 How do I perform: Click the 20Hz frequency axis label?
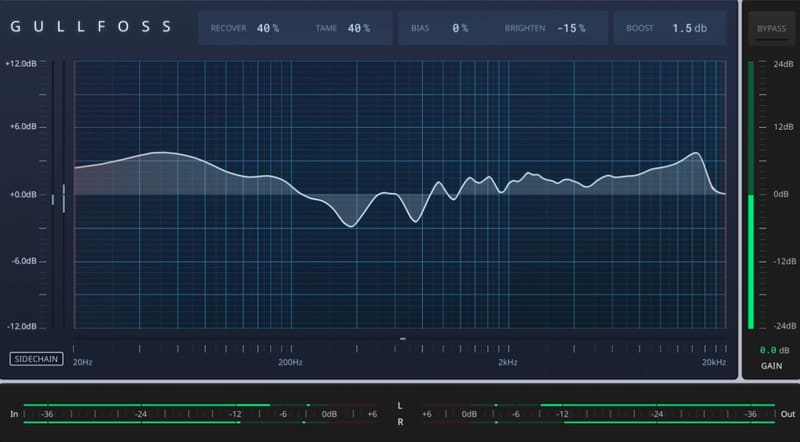pos(83,362)
